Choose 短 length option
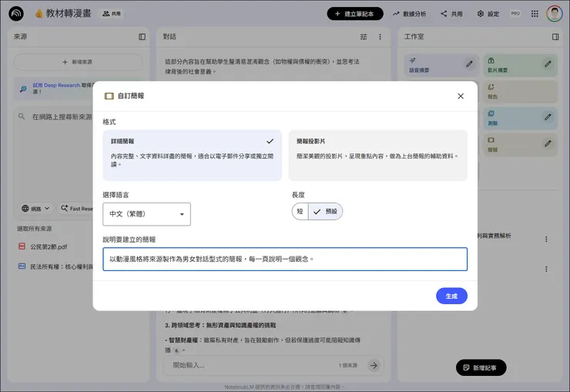 (x=300, y=212)
